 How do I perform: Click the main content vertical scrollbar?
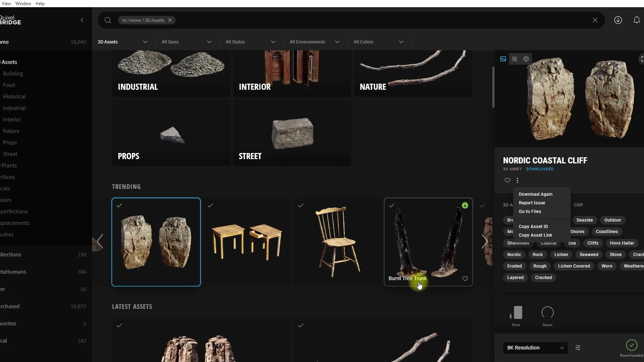coord(493,87)
